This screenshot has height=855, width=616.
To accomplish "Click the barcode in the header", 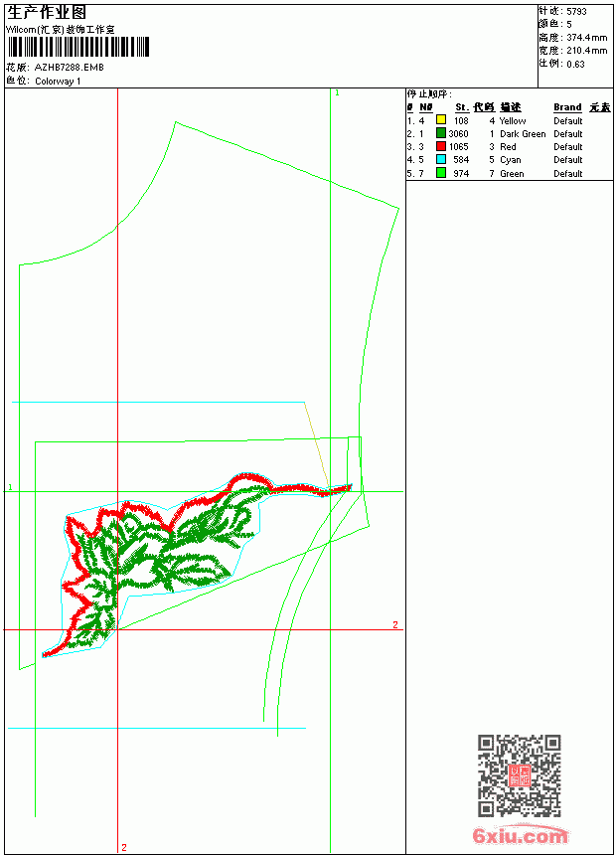I will 77,47.
